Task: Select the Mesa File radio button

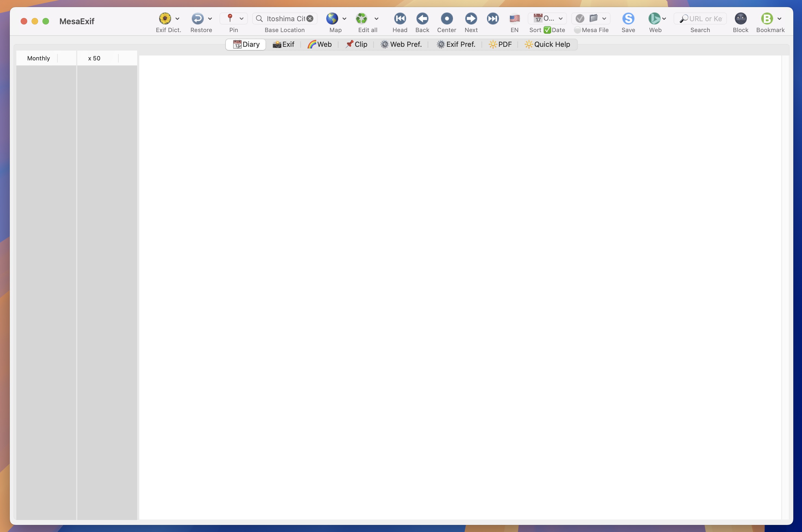Action: pyautogui.click(x=577, y=30)
